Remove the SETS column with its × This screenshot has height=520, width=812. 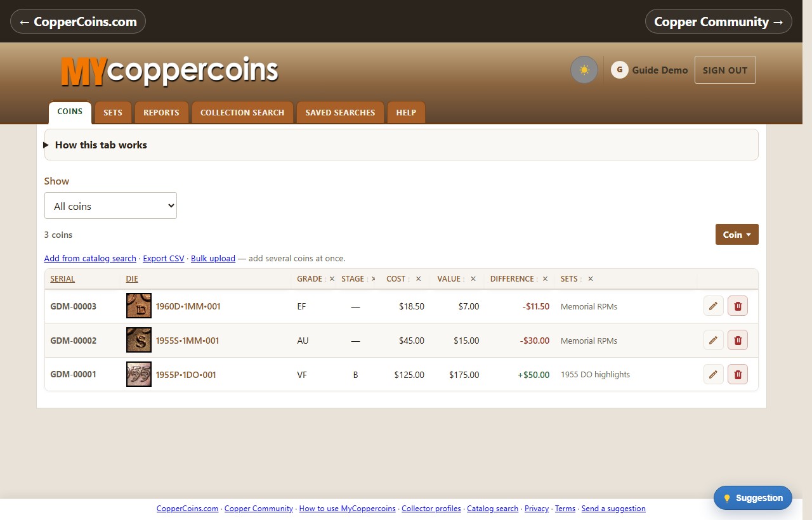[591, 279]
